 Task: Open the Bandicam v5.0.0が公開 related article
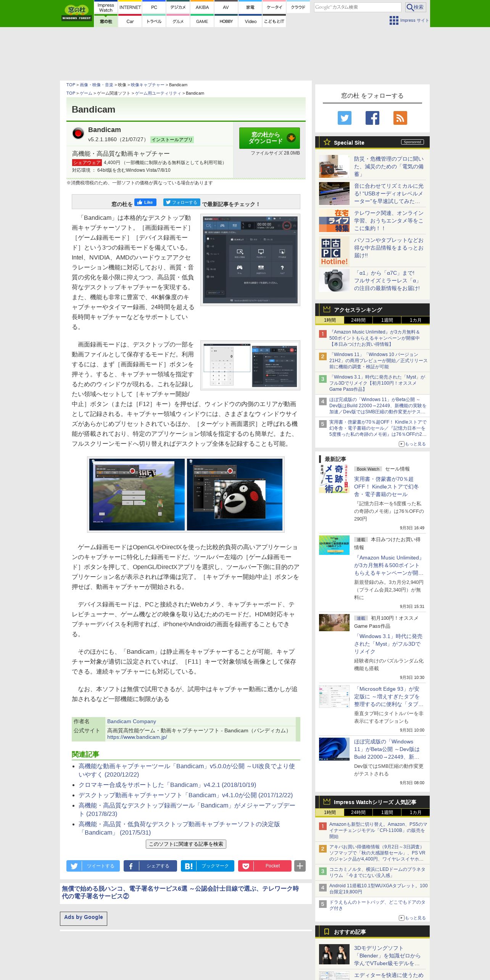(187, 770)
